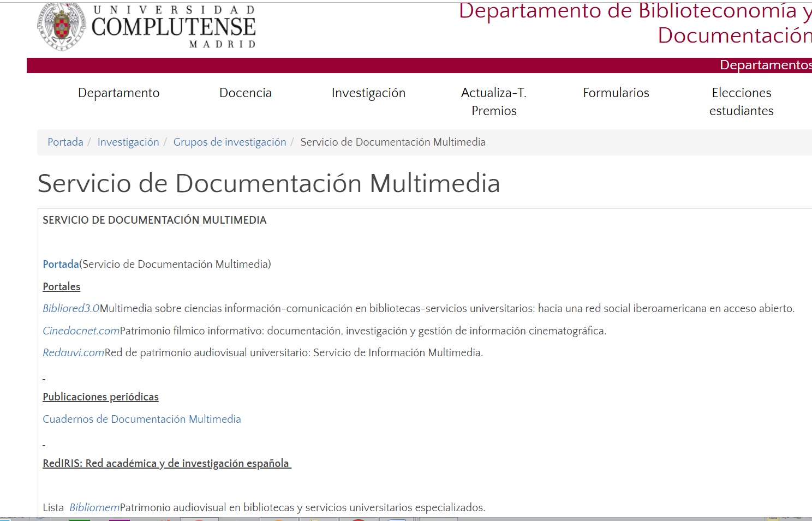Visit the Cinedocnet.com link
Screen dimensions: 812x521
click(x=81, y=331)
